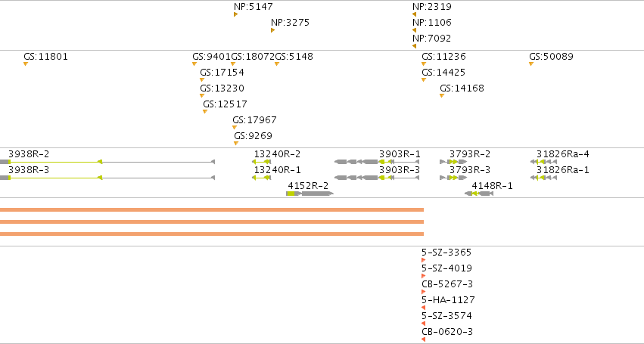Select the 13240R-1 transcript label

coord(277,170)
